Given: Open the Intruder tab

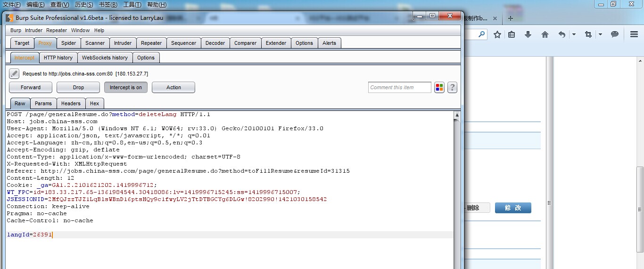Looking at the screenshot, I should [x=123, y=43].
